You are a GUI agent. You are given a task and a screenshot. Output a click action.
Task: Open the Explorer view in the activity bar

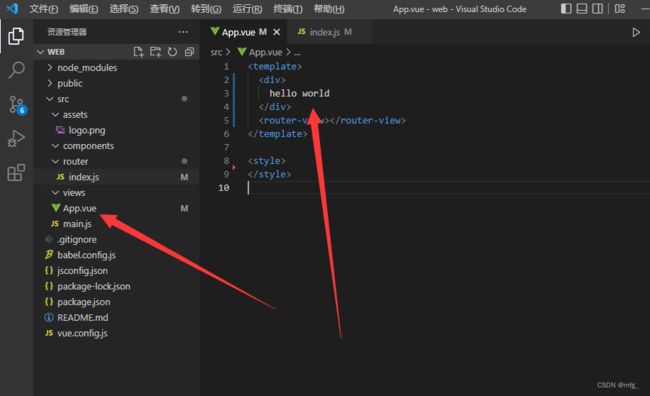(x=16, y=36)
